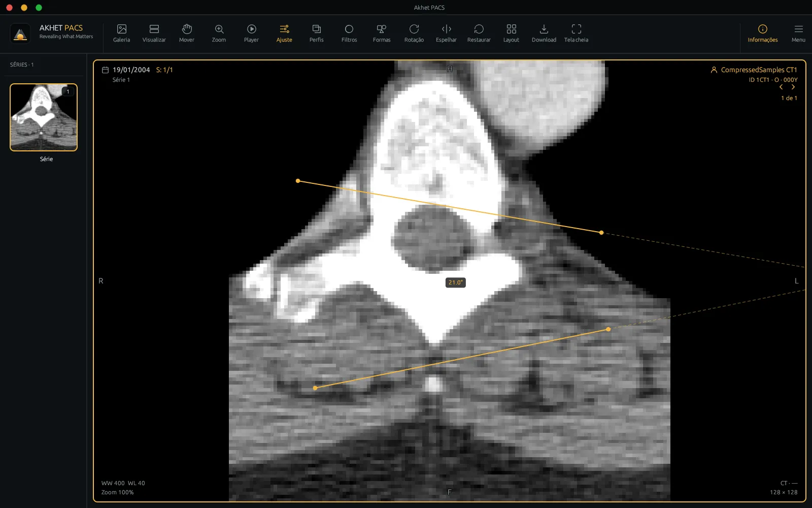
Task: Reset the view with Restaurar
Action: [x=479, y=34]
